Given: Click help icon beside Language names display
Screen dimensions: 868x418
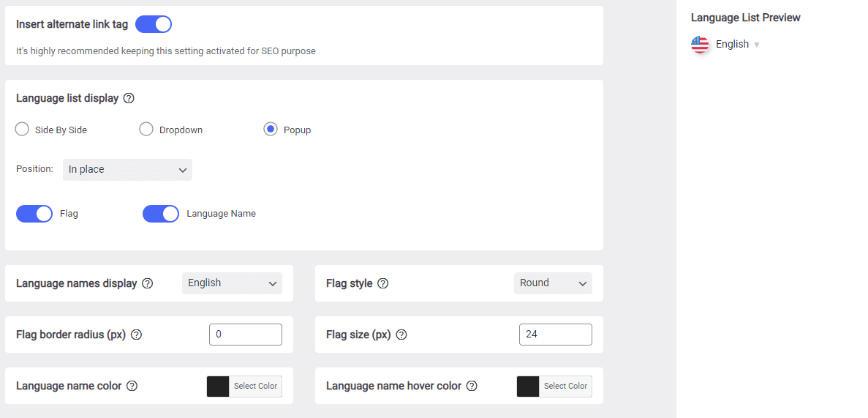Looking at the screenshot, I should click(147, 283).
